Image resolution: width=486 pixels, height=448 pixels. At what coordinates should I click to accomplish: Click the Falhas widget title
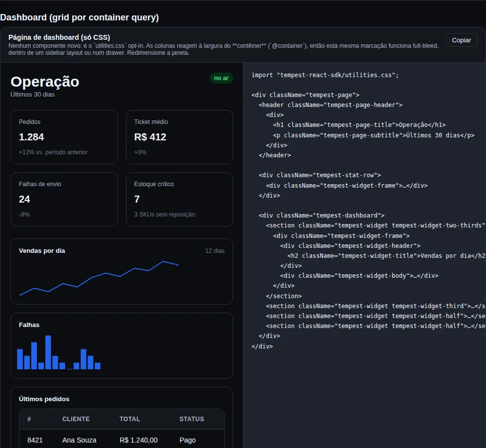(29, 325)
